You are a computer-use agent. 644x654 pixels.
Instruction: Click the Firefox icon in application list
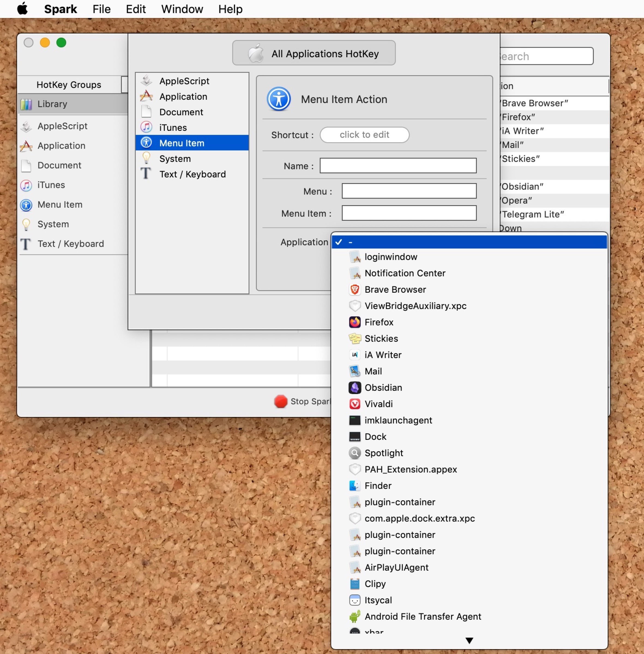[x=354, y=322]
